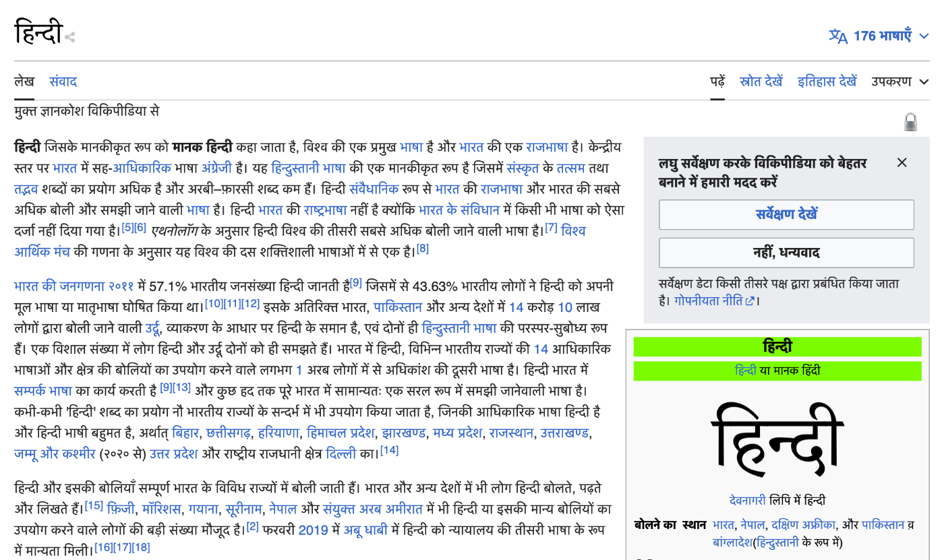
Task: Open the दिल्ली link
Action: (341, 453)
